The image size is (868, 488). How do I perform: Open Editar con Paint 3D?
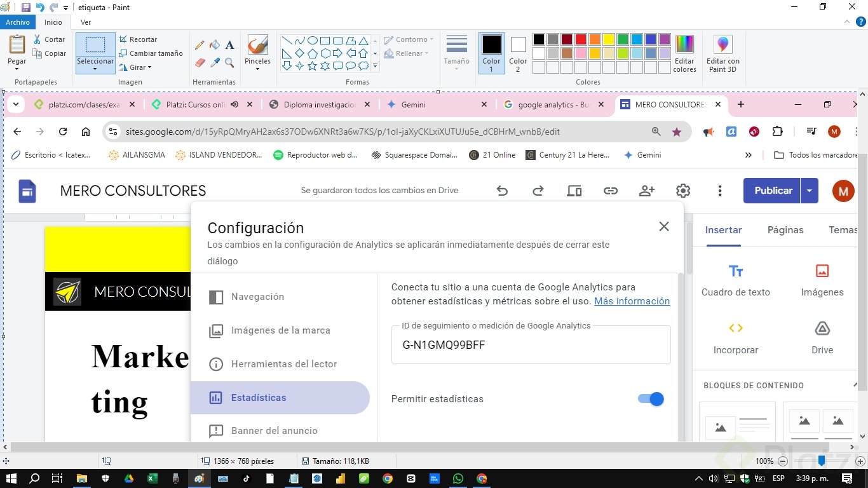click(x=723, y=53)
